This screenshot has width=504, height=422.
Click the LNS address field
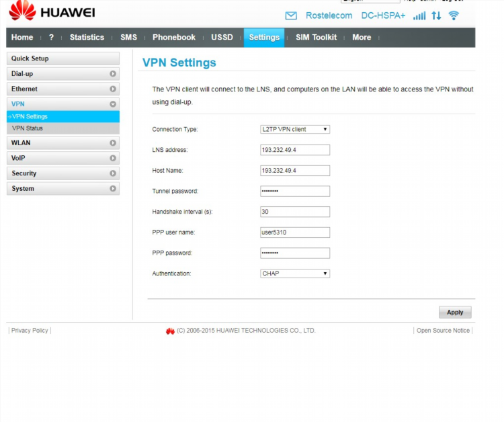tap(295, 150)
